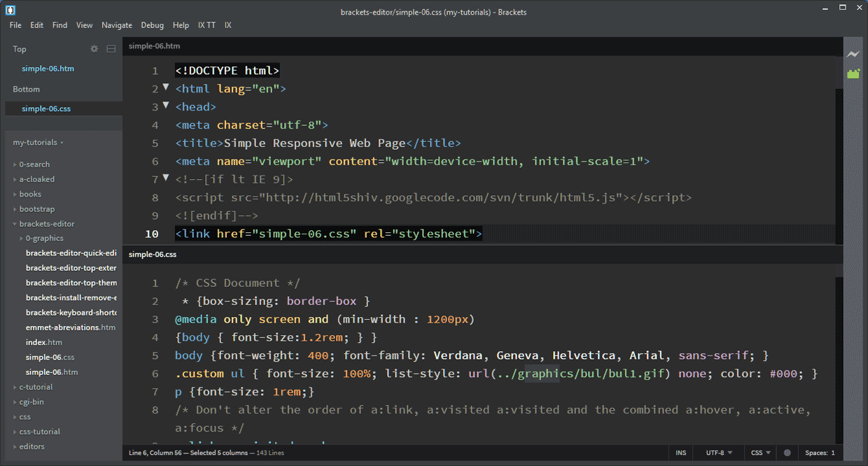Screen dimensions: 868x466
Task: Open simple-06.htm in Top working files
Action: [x=48, y=69]
